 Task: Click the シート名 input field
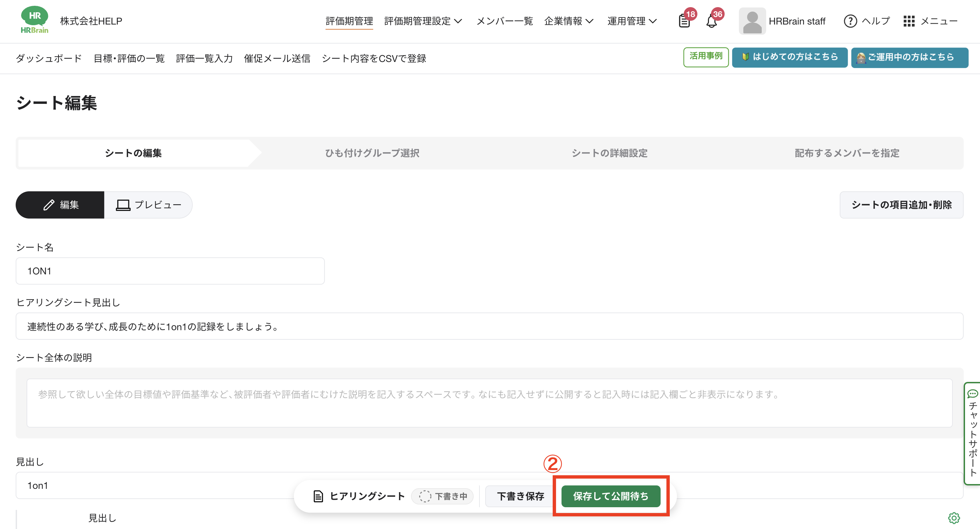(170, 271)
